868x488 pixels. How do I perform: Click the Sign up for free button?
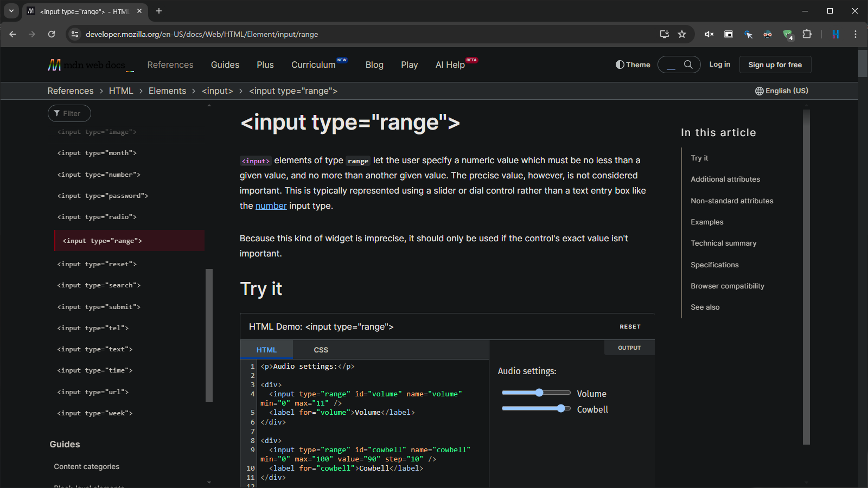pyautogui.click(x=775, y=65)
